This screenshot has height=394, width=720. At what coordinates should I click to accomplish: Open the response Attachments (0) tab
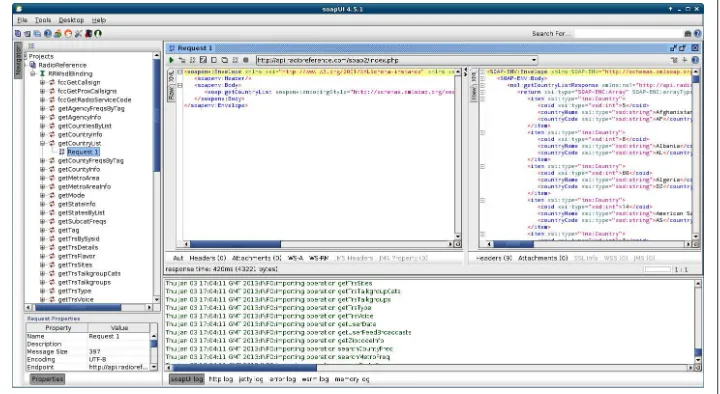point(543,258)
